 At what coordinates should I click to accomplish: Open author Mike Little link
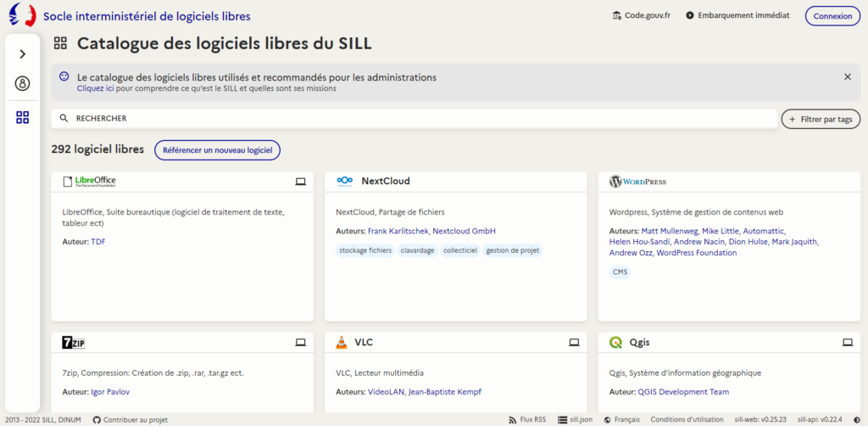[x=721, y=231]
